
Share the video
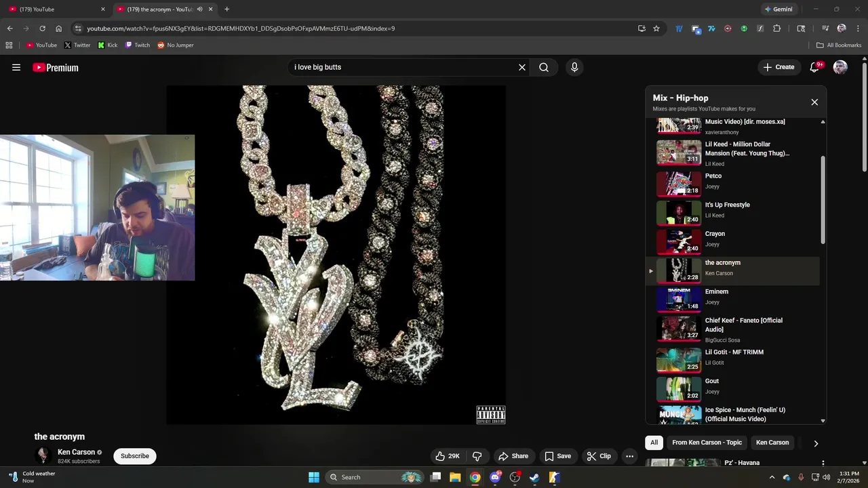tap(513, 456)
